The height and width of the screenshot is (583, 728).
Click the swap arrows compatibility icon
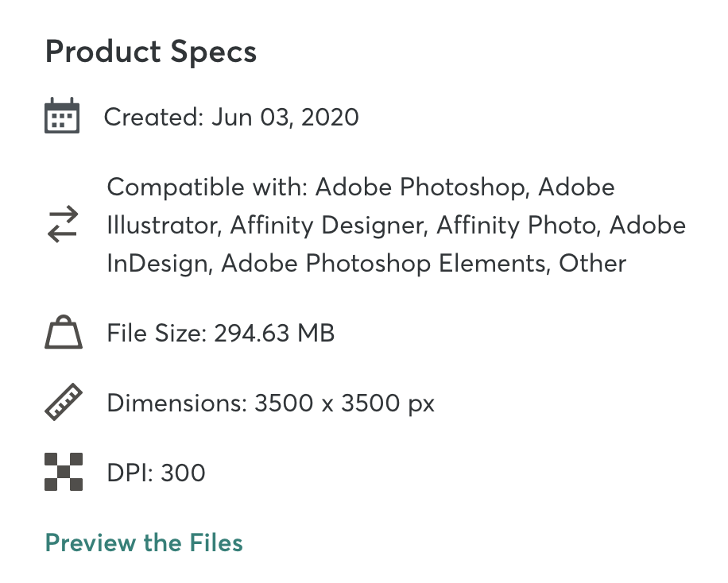click(x=63, y=224)
